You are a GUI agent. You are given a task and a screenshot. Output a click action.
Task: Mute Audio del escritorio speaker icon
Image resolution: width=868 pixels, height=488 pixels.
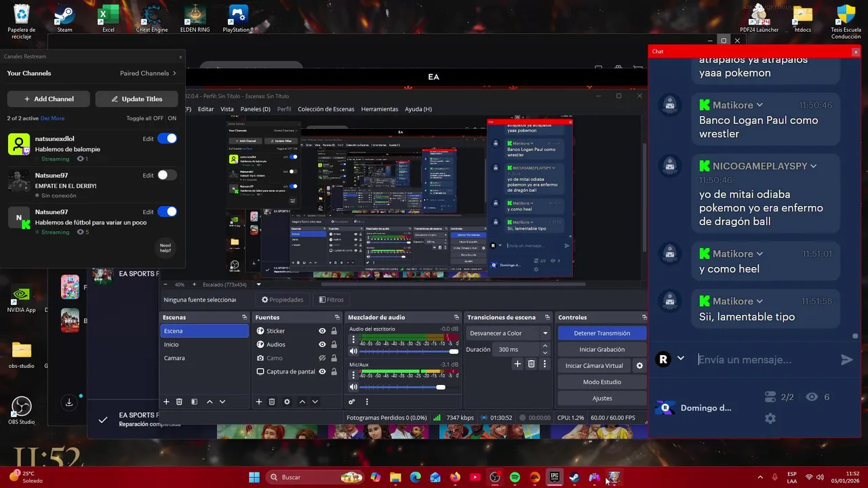click(x=353, y=351)
